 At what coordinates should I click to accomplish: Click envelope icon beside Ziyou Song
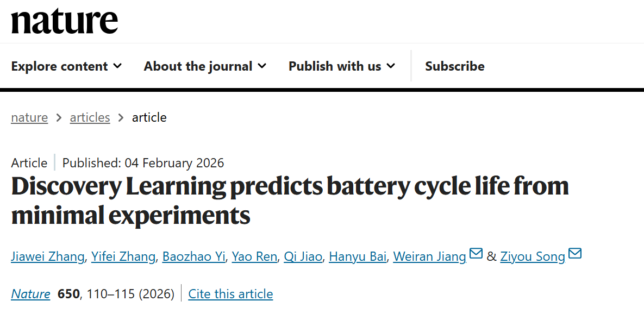[x=574, y=254]
